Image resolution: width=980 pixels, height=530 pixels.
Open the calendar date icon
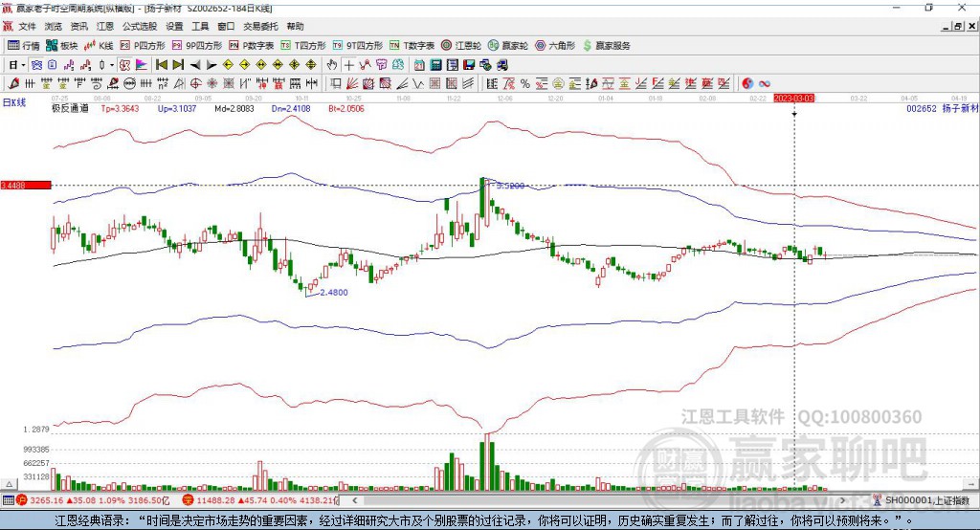click(x=419, y=65)
